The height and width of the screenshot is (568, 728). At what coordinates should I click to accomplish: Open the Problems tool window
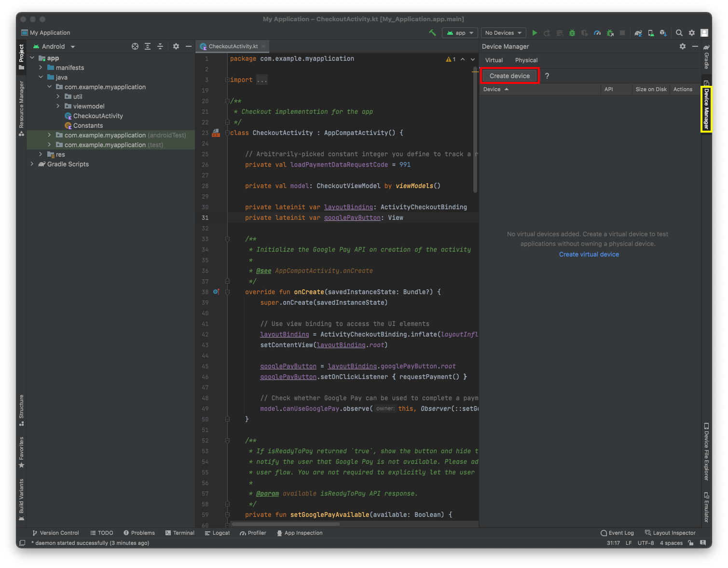(139, 533)
